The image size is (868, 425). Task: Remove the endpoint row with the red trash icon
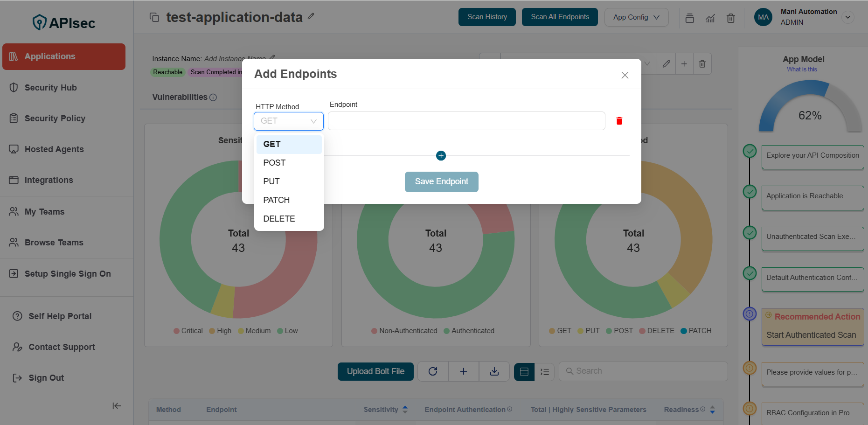coord(619,121)
